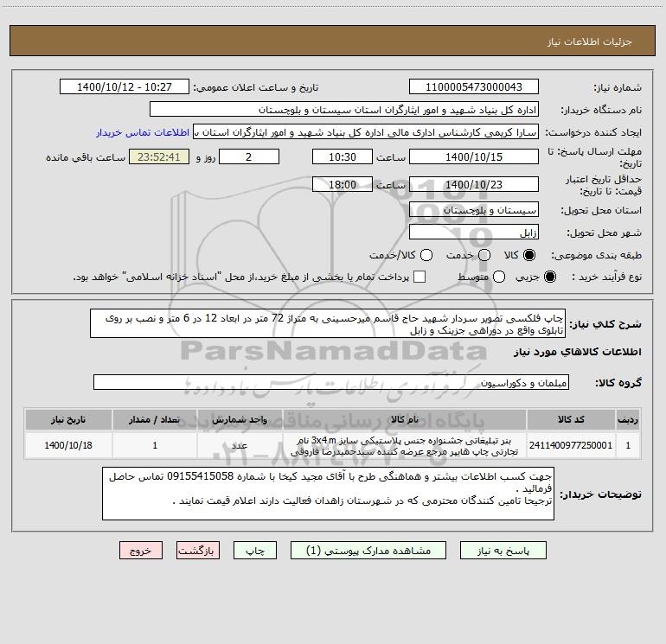Click the تاریخ نیاز column header

[68, 420]
